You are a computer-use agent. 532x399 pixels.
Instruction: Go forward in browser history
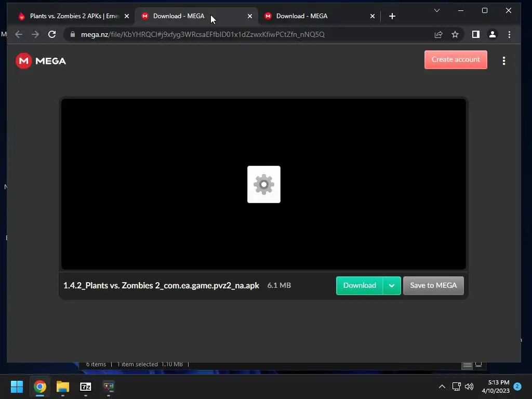pos(35,34)
